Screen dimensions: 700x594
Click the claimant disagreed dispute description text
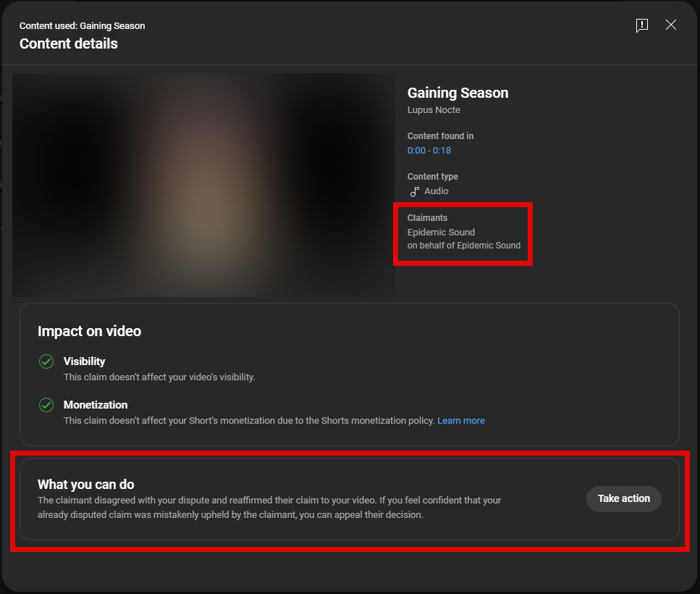coord(269,508)
